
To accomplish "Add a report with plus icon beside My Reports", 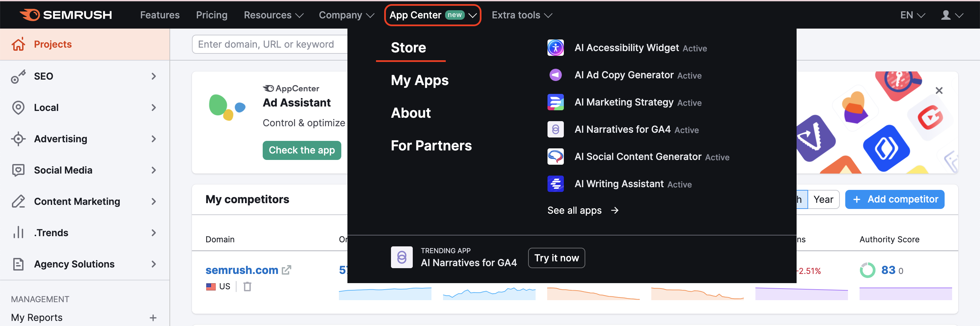I will coord(153,317).
